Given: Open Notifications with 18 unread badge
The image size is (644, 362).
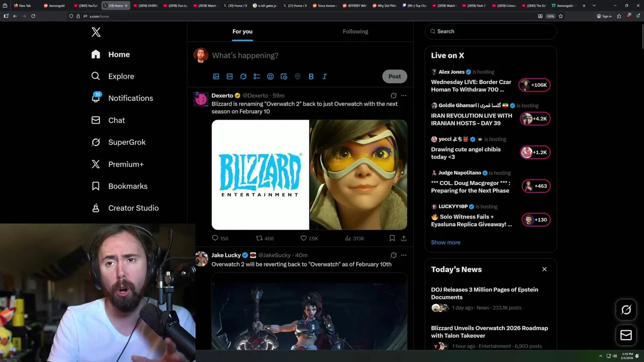Looking at the screenshot, I should [122, 98].
